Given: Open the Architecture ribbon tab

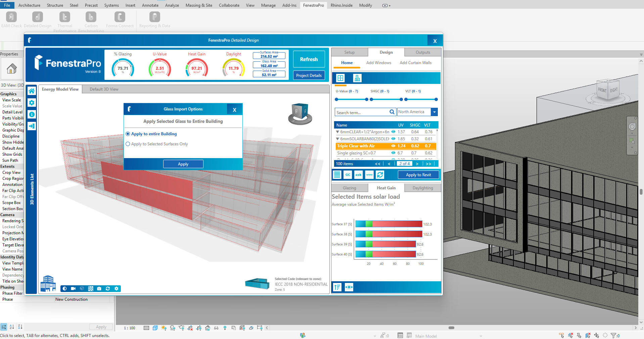Looking at the screenshot, I should point(29,5).
